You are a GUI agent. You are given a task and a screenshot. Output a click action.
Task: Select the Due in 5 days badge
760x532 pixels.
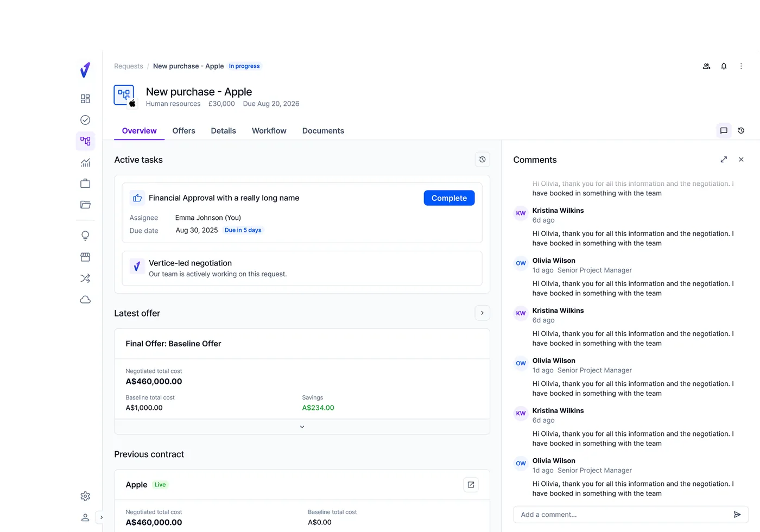pyautogui.click(x=243, y=230)
